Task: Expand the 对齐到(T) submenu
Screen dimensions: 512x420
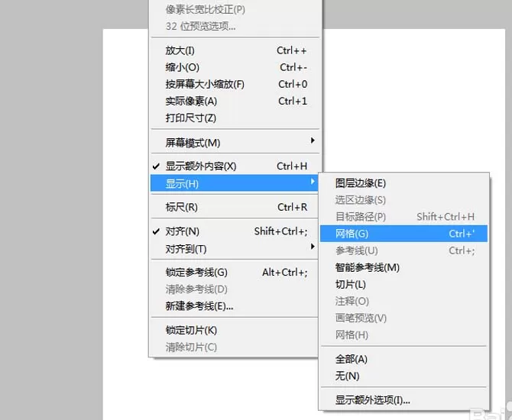Action: [235, 249]
